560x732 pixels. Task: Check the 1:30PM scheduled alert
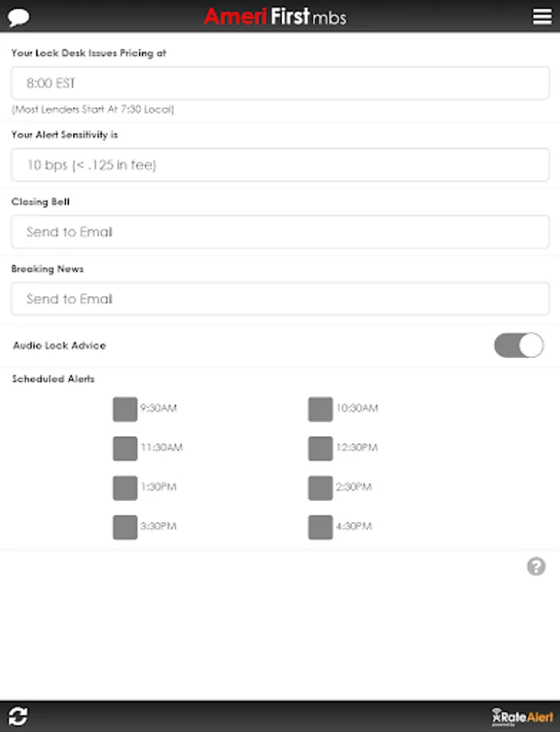pyautogui.click(x=125, y=488)
